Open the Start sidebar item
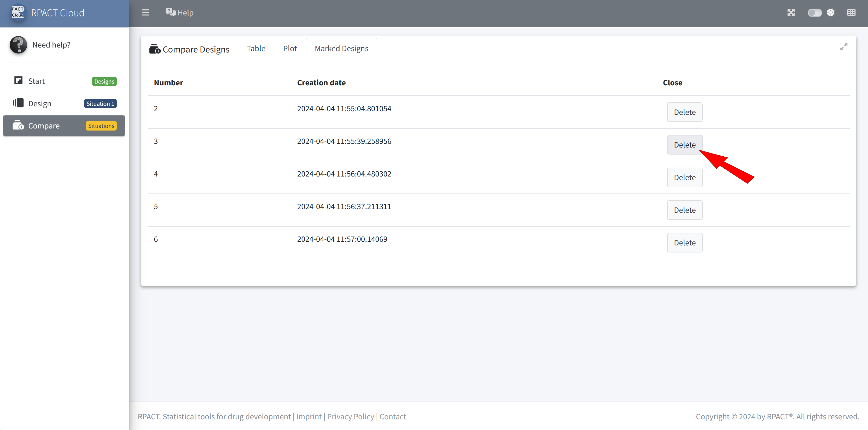 (36, 81)
